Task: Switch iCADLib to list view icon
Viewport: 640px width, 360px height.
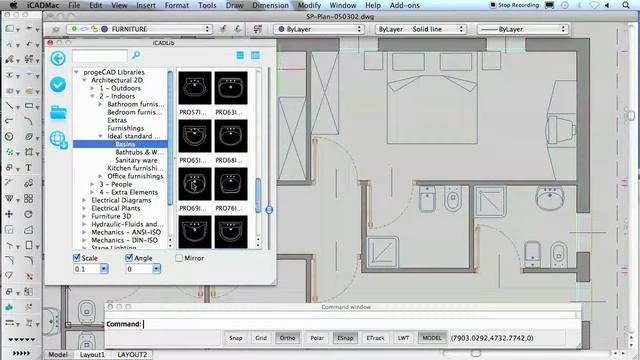Action: point(240,56)
